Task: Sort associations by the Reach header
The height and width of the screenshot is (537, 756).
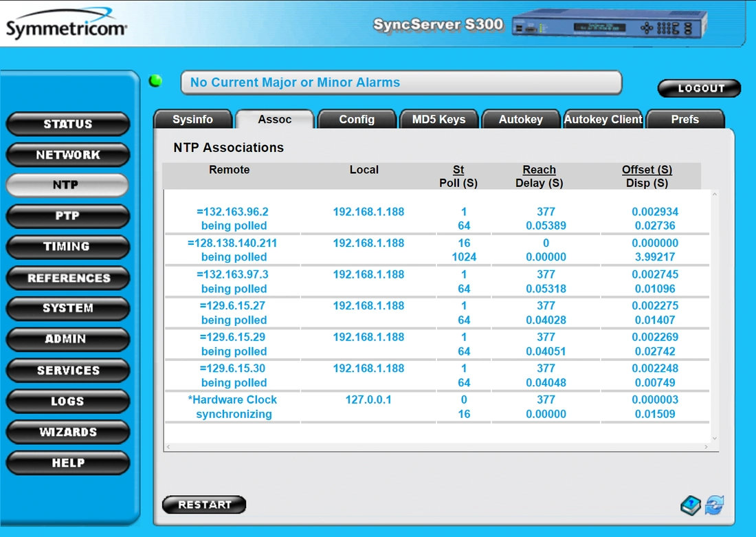Action: (x=539, y=170)
